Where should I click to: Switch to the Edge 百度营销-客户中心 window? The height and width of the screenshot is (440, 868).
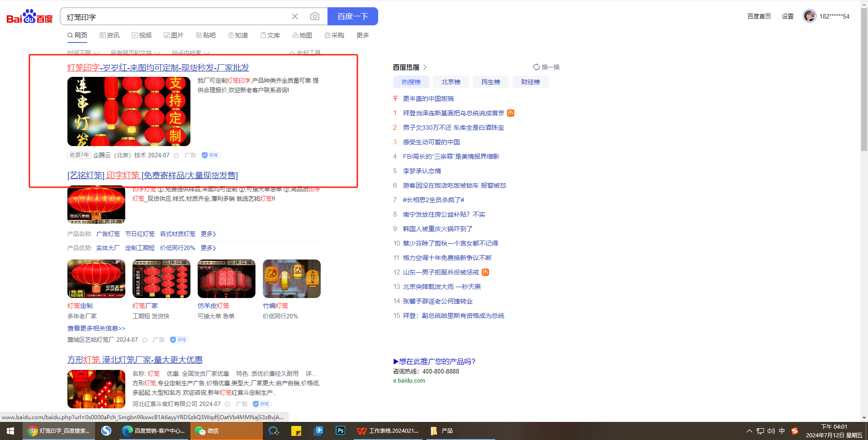(154, 431)
